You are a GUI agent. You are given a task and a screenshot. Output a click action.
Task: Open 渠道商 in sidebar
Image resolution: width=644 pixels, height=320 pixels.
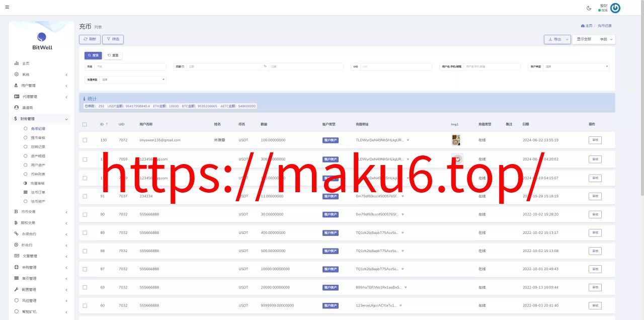point(28,108)
